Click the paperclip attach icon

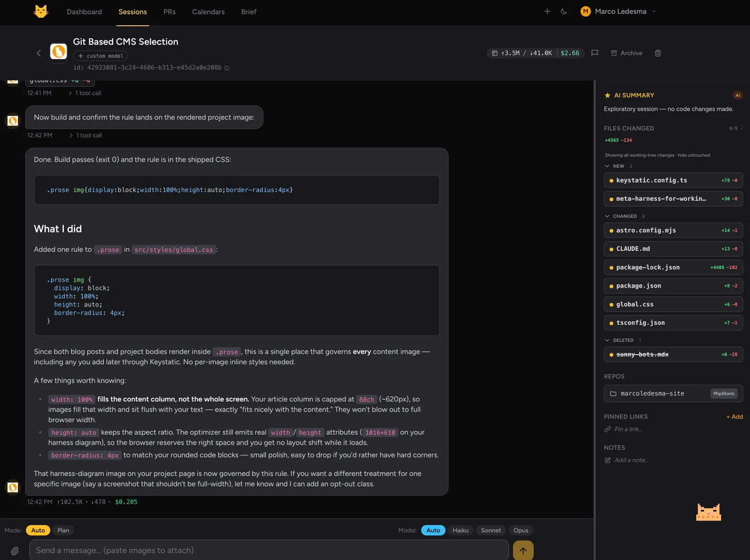coord(15,550)
